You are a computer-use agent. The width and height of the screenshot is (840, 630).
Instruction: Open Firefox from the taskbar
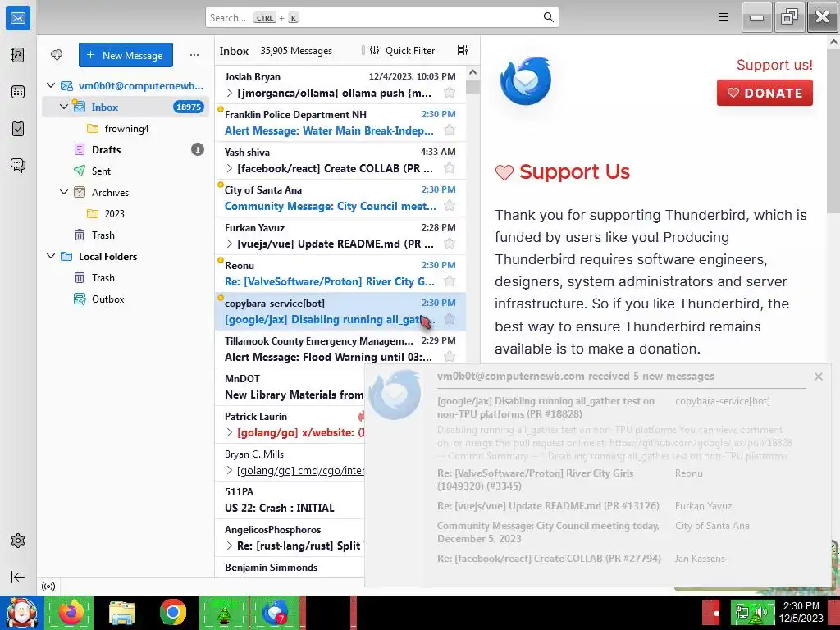click(x=70, y=612)
